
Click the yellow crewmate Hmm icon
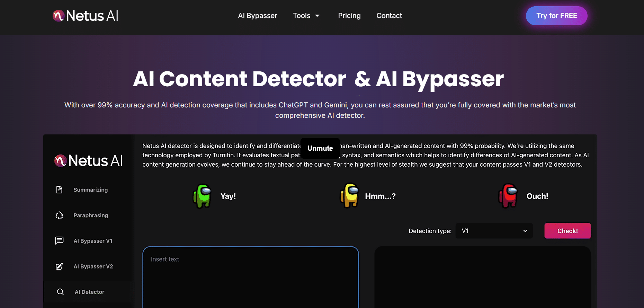pos(349,196)
